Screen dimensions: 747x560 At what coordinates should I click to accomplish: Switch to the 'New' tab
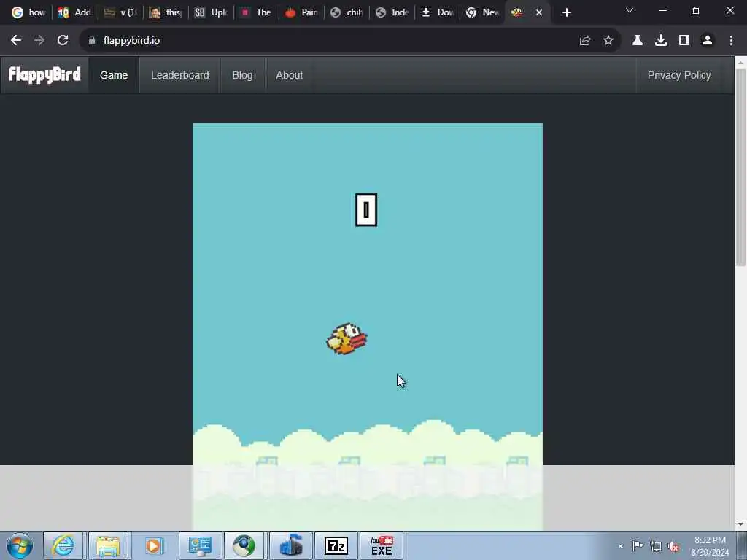(482, 12)
